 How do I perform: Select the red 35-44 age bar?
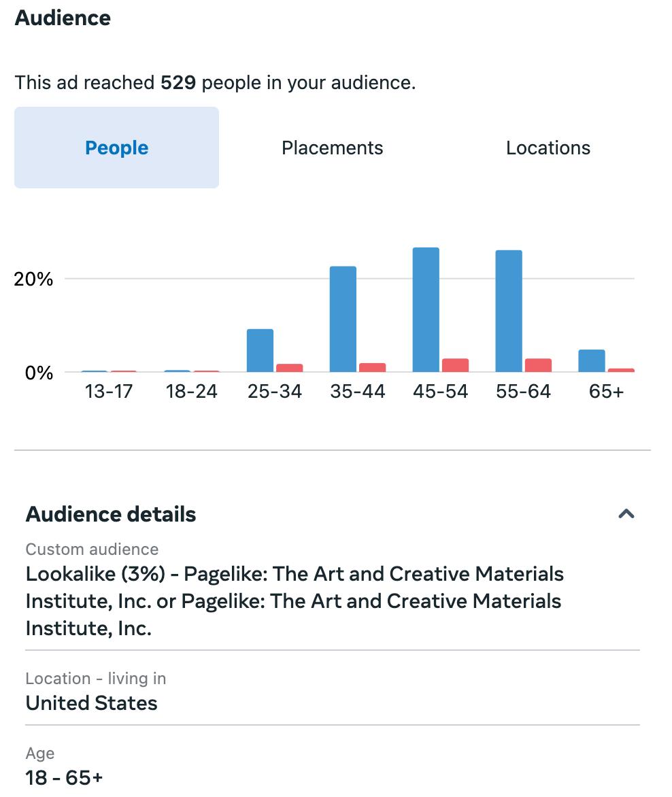click(x=372, y=367)
